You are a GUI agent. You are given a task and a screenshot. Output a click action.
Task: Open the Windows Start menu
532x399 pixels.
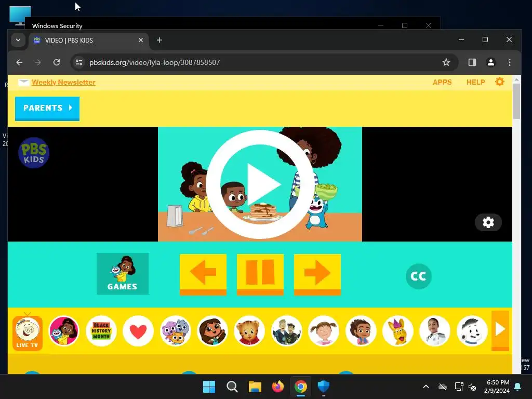(209, 387)
